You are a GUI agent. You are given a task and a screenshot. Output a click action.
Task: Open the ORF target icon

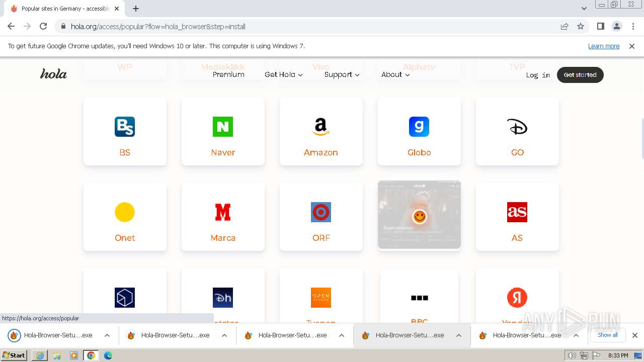[321, 212]
